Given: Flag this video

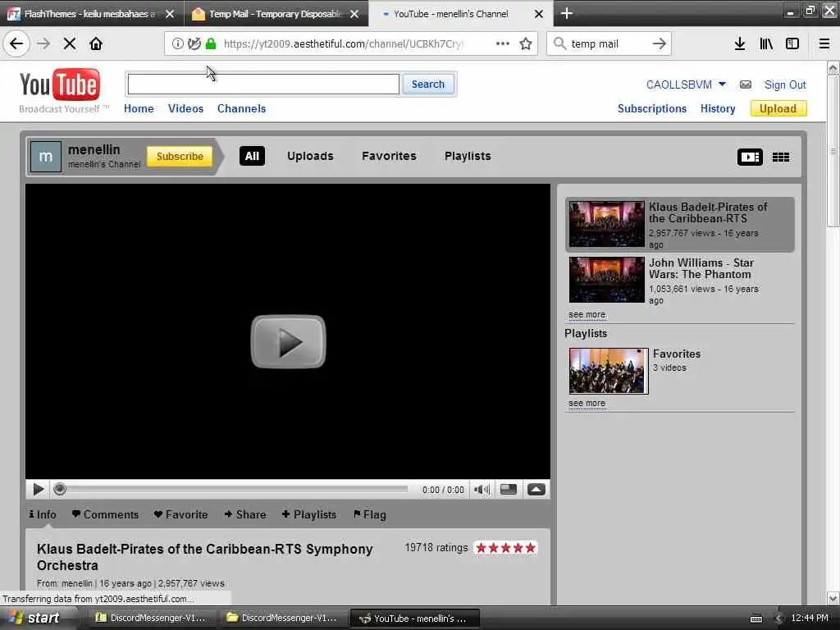Looking at the screenshot, I should click(x=370, y=514).
